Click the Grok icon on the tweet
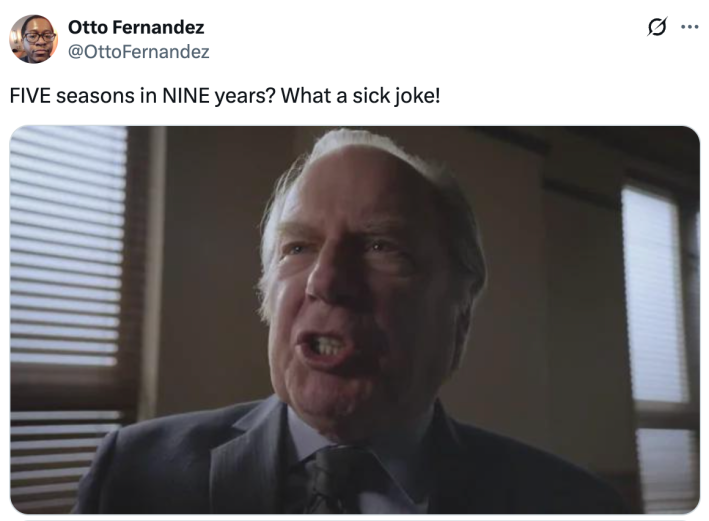 tap(657, 27)
